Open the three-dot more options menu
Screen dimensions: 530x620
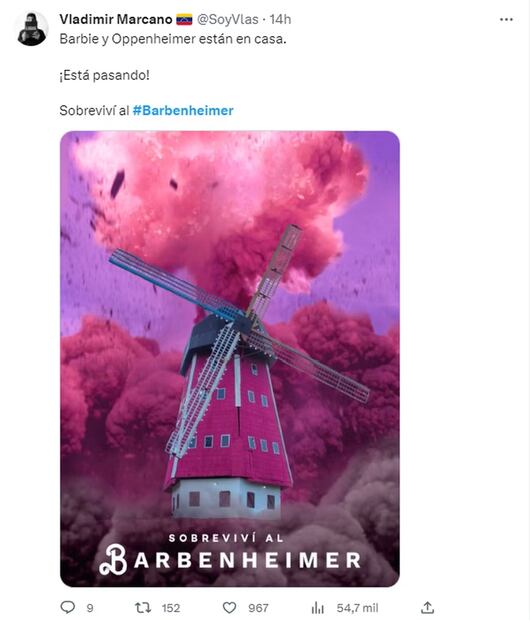click(506, 19)
